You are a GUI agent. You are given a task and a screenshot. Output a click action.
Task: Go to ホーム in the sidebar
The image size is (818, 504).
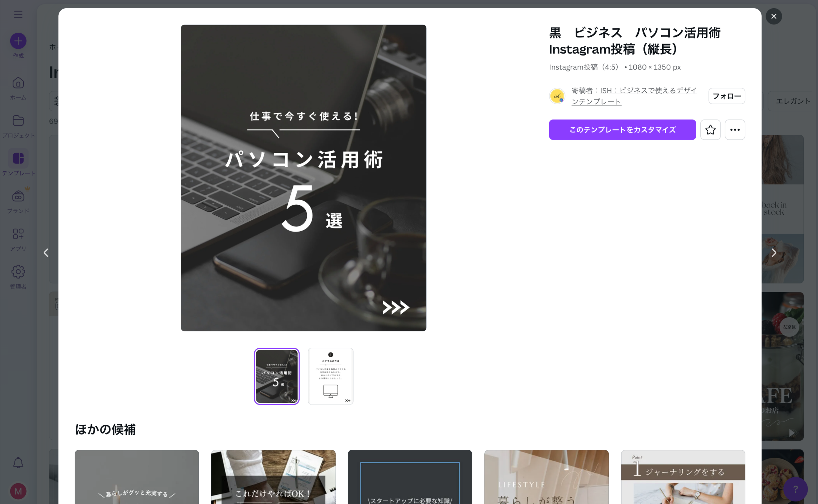pos(18,89)
